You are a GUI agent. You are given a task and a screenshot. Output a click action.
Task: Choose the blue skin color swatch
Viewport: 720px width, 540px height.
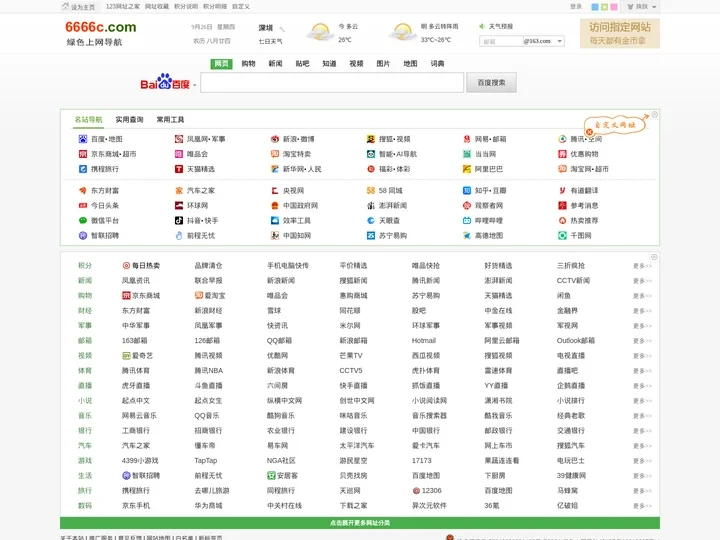595,7
